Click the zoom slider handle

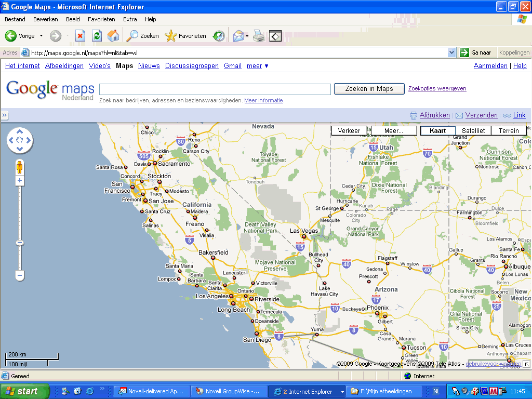[x=20, y=243]
